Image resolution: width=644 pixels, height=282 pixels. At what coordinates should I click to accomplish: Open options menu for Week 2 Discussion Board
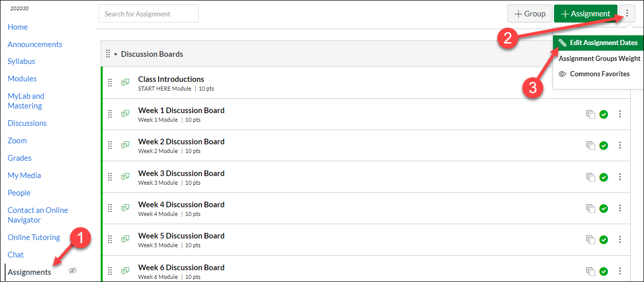pyautogui.click(x=620, y=145)
